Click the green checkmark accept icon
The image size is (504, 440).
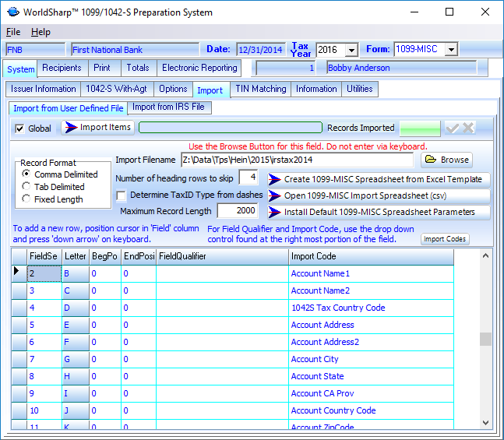coord(453,128)
